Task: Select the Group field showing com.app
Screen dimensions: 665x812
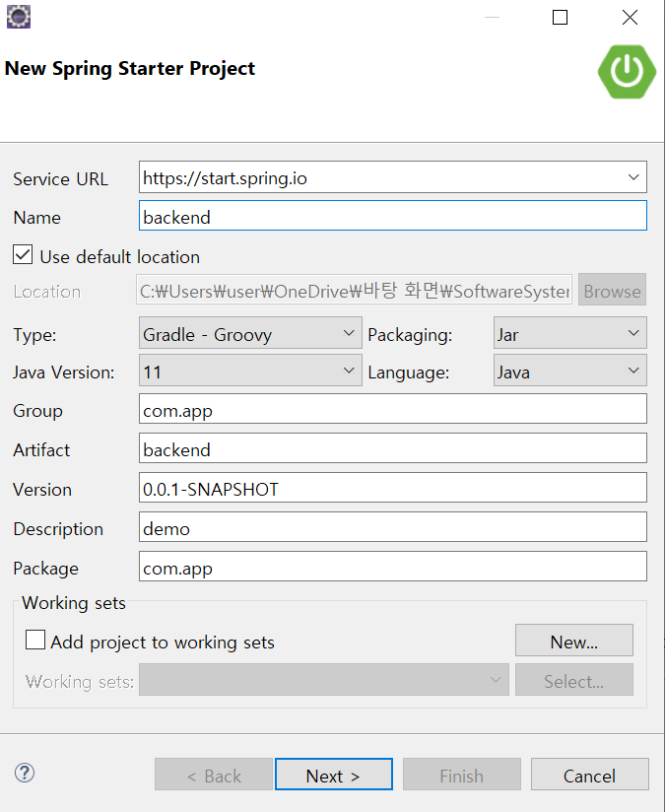Action: click(391, 408)
